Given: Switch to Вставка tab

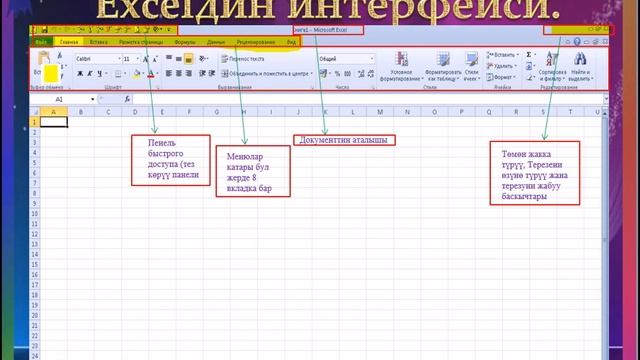Looking at the screenshot, I should tap(98, 42).
